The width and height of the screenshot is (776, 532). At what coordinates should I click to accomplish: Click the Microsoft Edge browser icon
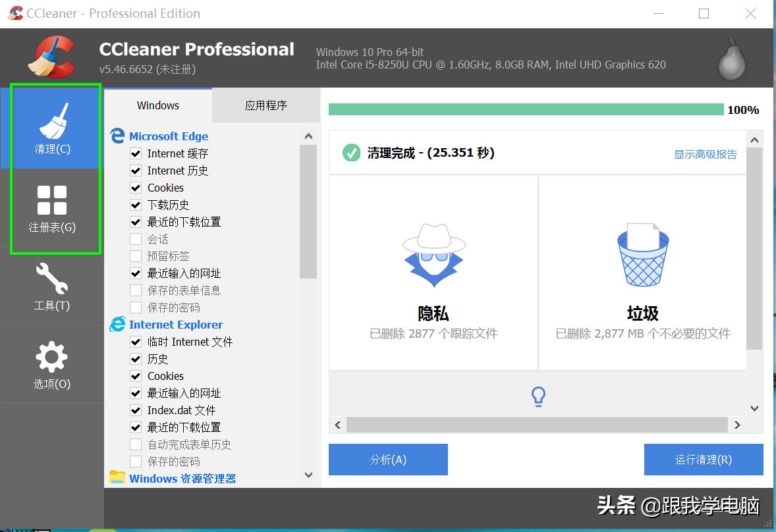click(x=117, y=136)
